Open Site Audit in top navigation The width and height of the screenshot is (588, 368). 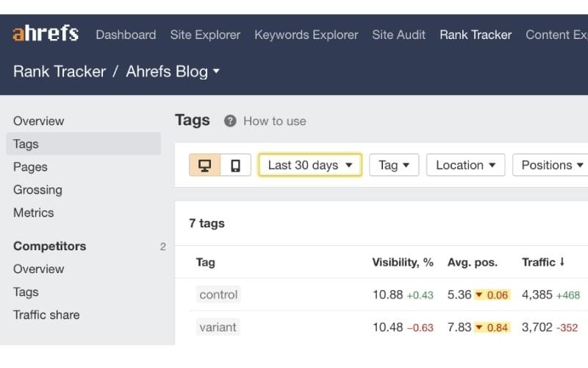point(398,35)
